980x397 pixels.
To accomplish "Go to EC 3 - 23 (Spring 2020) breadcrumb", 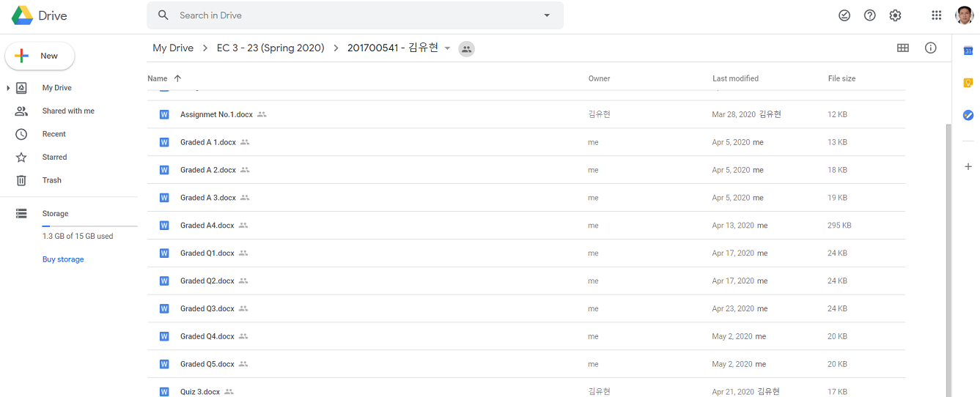I will pyautogui.click(x=270, y=48).
